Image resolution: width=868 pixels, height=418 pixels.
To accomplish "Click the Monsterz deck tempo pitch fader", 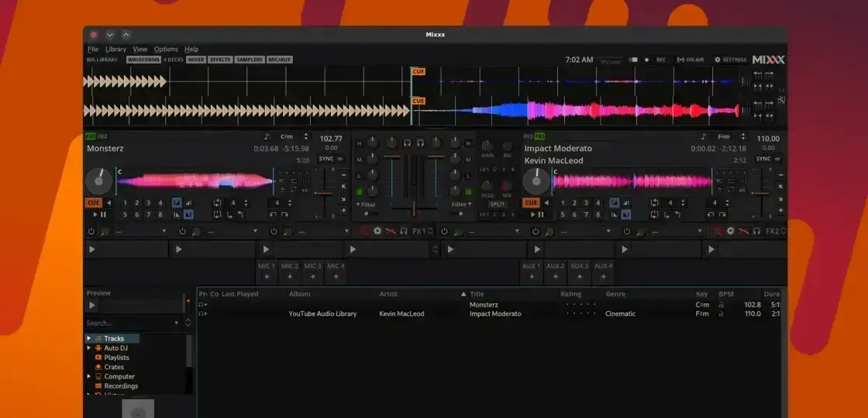I will tap(323, 194).
